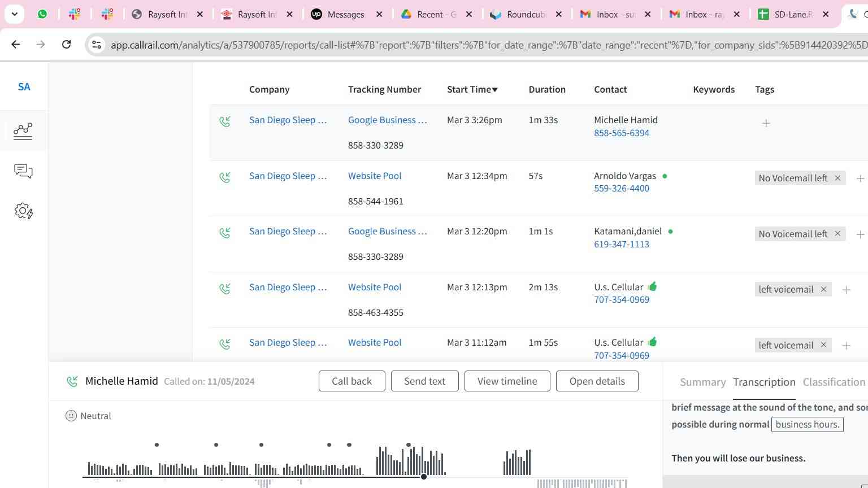Click inbound call icon for Michelle Hamid row
The height and width of the screenshot is (488, 868).
(225, 121)
